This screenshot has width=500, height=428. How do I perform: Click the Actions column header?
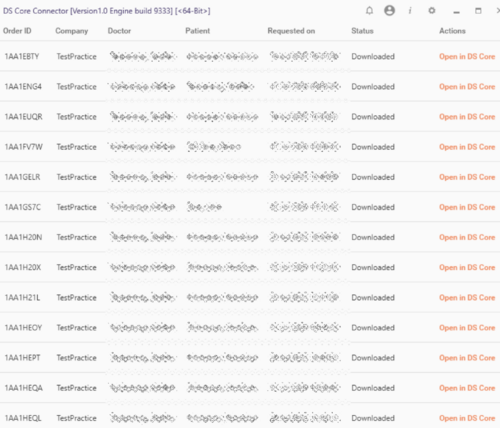(x=452, y=31)
